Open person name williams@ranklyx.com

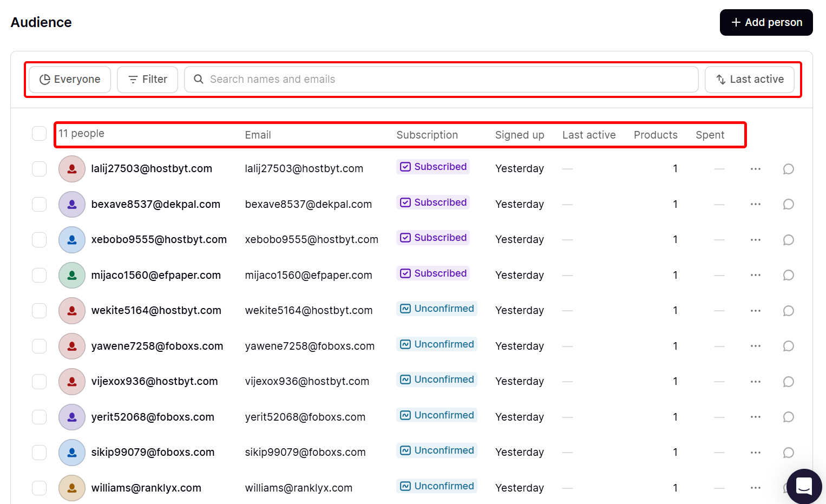coord(146,488)
